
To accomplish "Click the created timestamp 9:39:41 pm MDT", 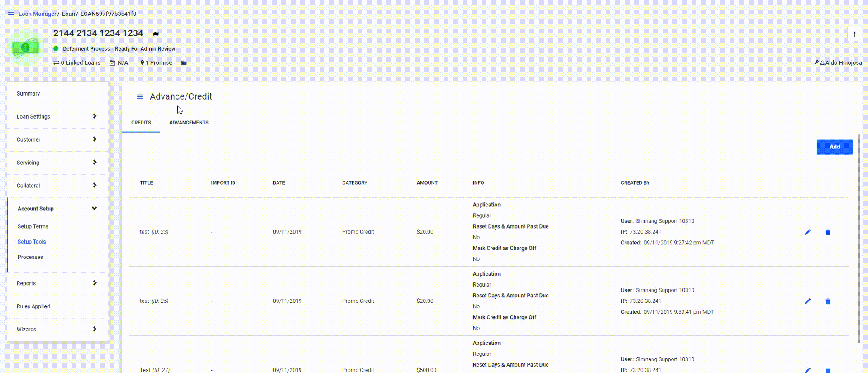I will (679, 312).
